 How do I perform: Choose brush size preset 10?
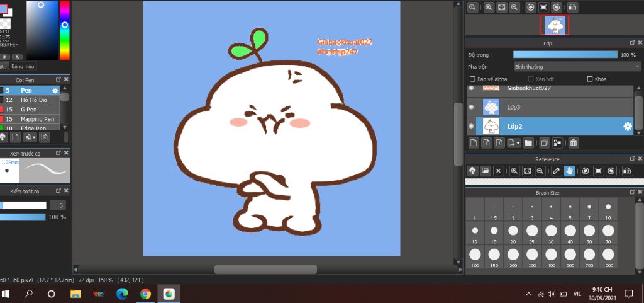coord(608,210)
